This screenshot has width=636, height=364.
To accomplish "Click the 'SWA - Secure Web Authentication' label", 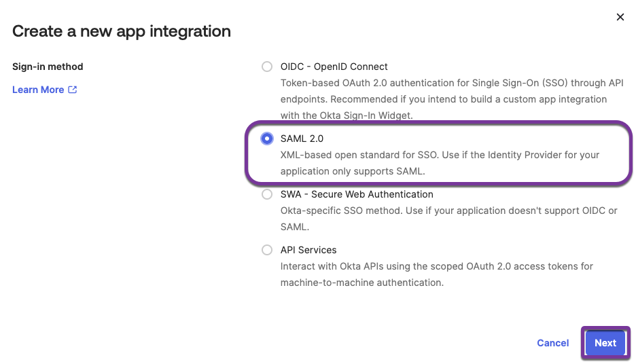I will click(x=357, y=194).
